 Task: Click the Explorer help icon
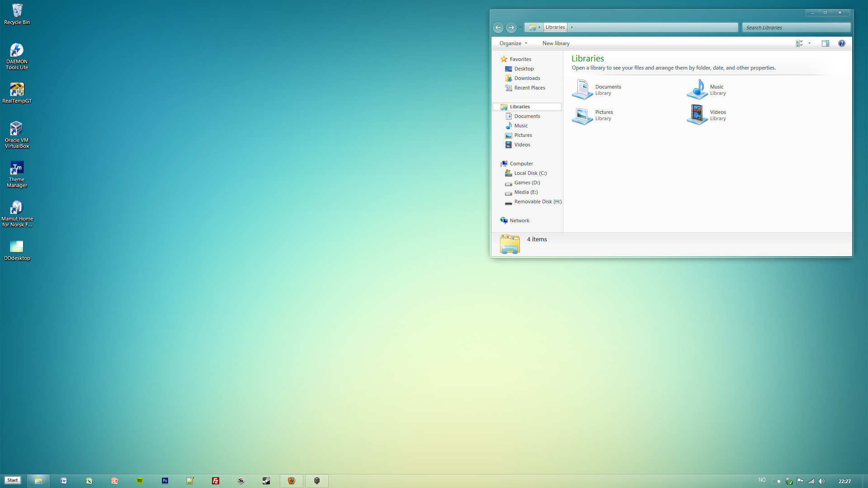tap(841, 43)
